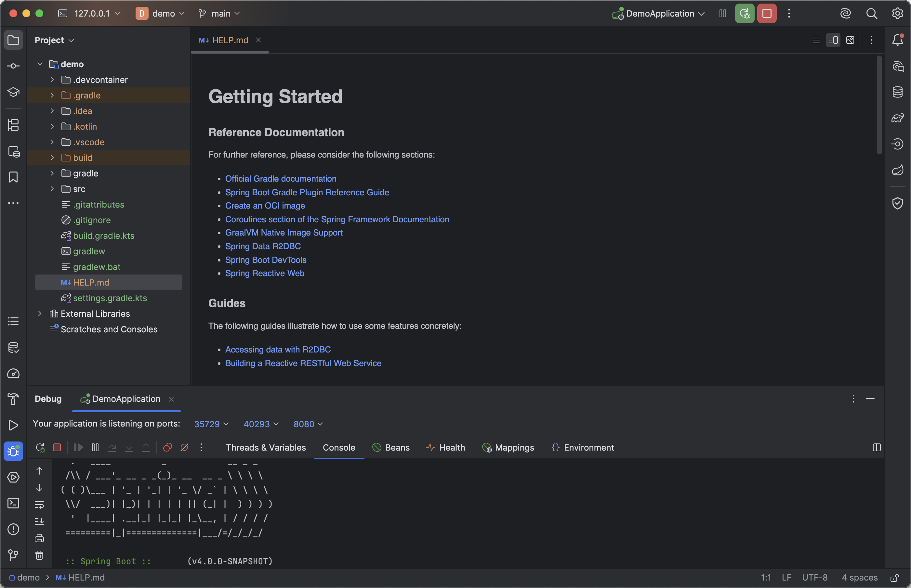The width and height of the screenshot is (911, 588).
Task: Click the Rerun DemoApplication debug icon
Action: pyautogui.click(x=745, y=14)
